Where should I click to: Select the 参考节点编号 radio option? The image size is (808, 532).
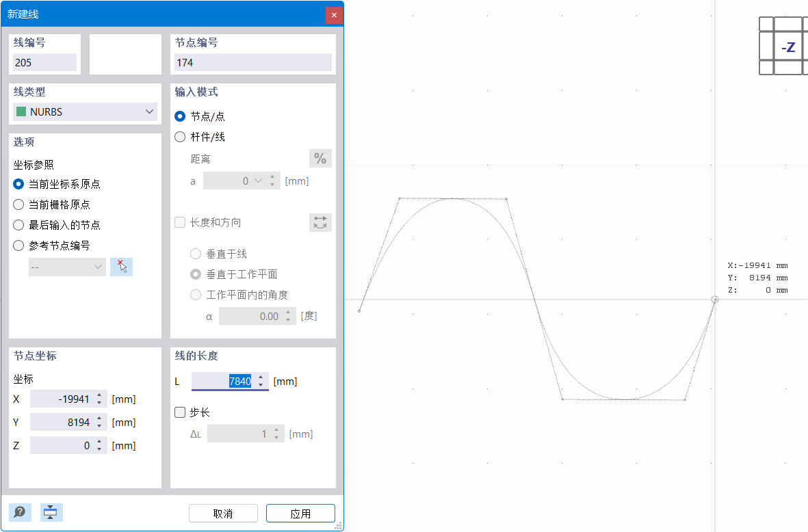[x=18, y=245]
